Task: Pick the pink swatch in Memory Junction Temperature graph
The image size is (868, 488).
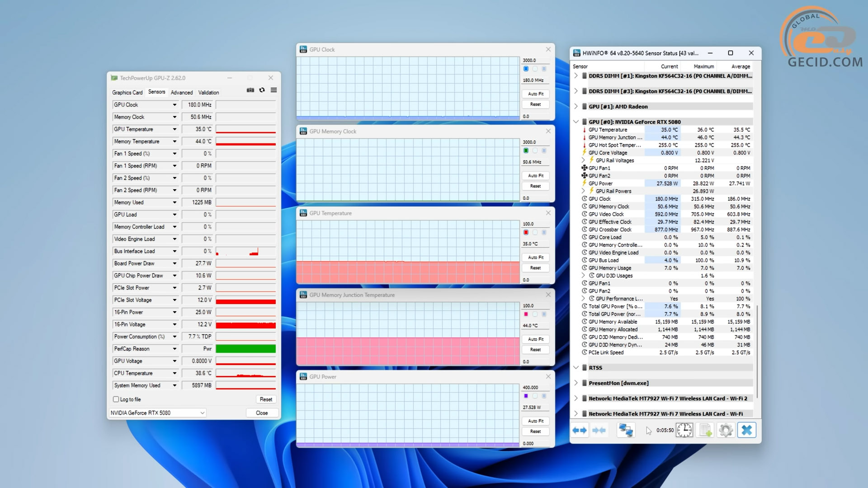Action: pos(526,314)
